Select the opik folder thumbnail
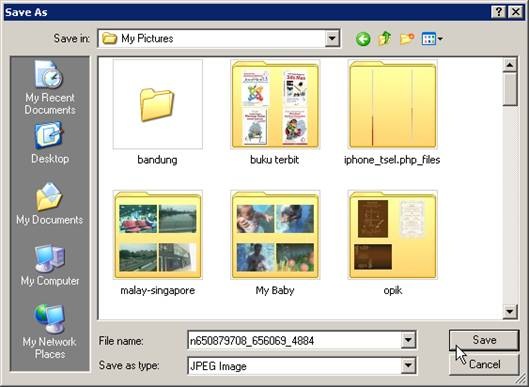Image resolution: width=529 pixels, height=387 pixels. [392, 235]
